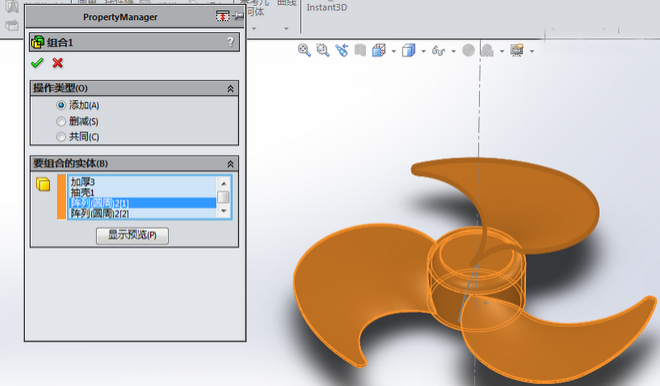
Task: Click 显示预览(P) show preview button
Action: [x=133, y=235]
